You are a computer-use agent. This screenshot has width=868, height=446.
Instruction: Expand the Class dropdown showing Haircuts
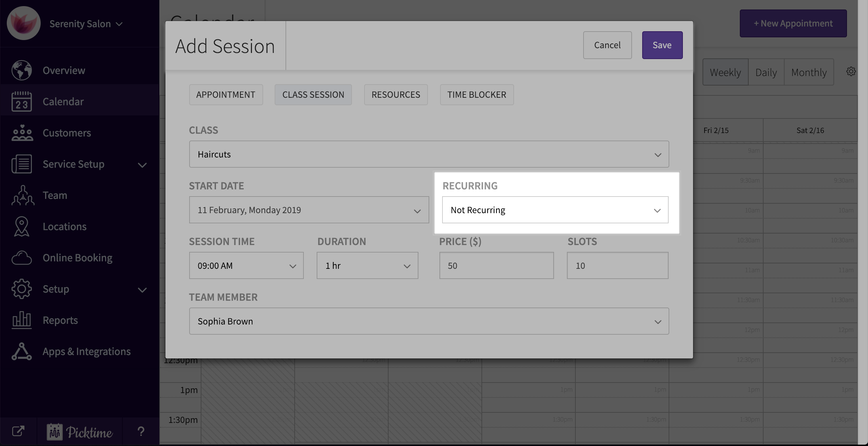(x=429, y=154)
